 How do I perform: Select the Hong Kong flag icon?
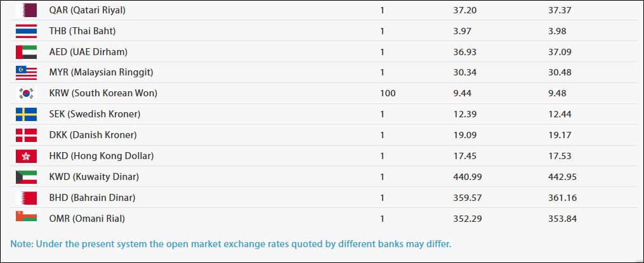click(x=26, y=156)
